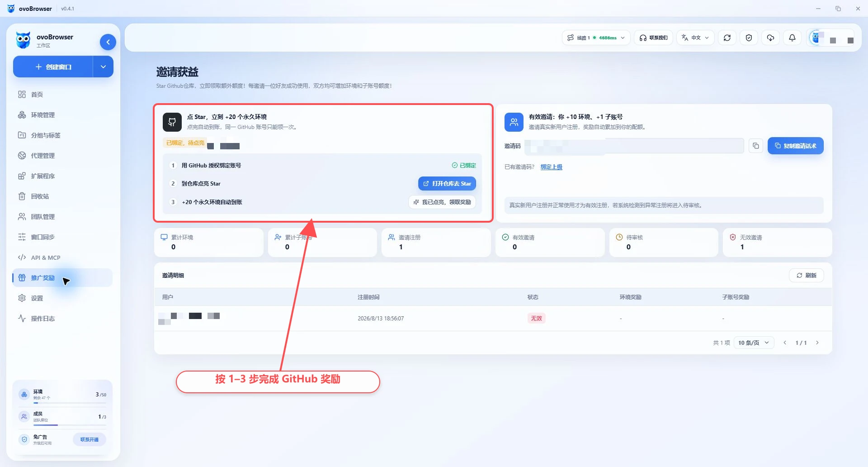Viewport: 868px width, 467px height.
Task: Open the 10 条/页 page size dropdown
Action: click(754, 343)
